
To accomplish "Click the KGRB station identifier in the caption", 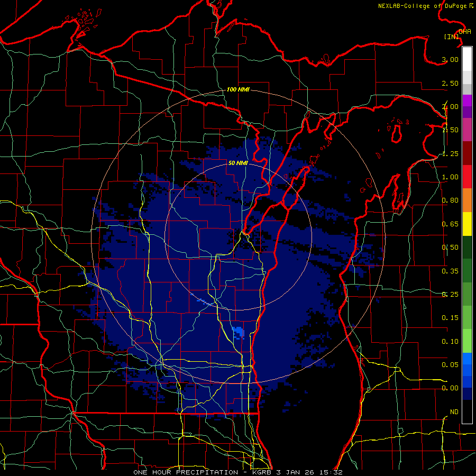I will tap(262, 472).
